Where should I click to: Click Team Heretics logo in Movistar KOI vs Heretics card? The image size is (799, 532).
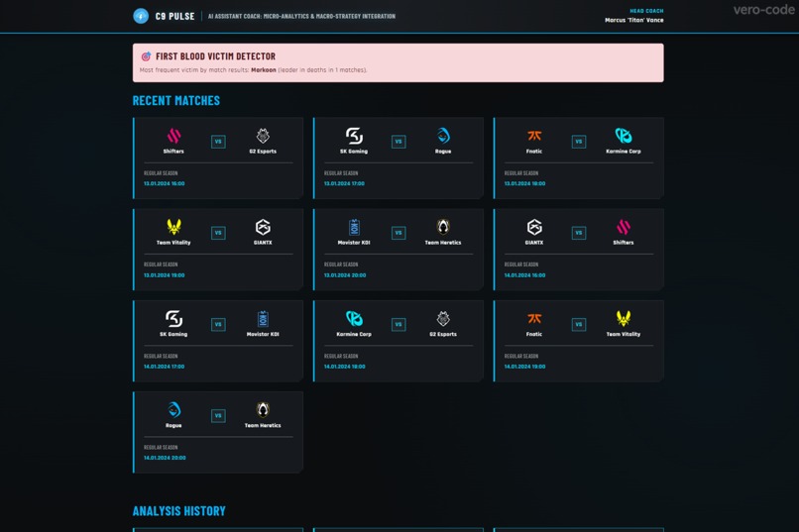tap(443, 227)
